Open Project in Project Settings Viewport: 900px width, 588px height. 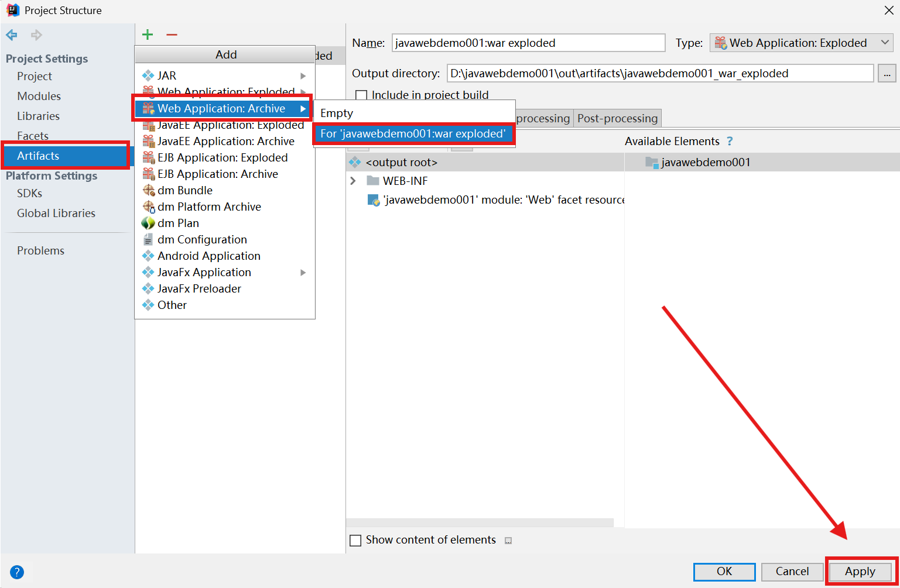(35, 76)
